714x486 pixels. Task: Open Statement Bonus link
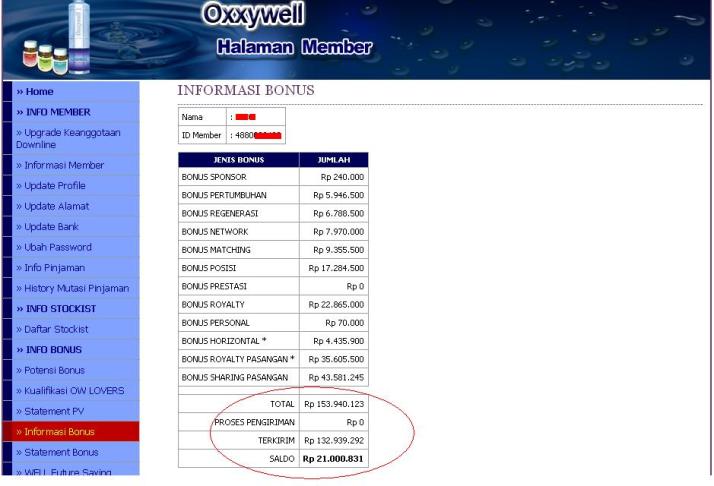click(57, 452)
